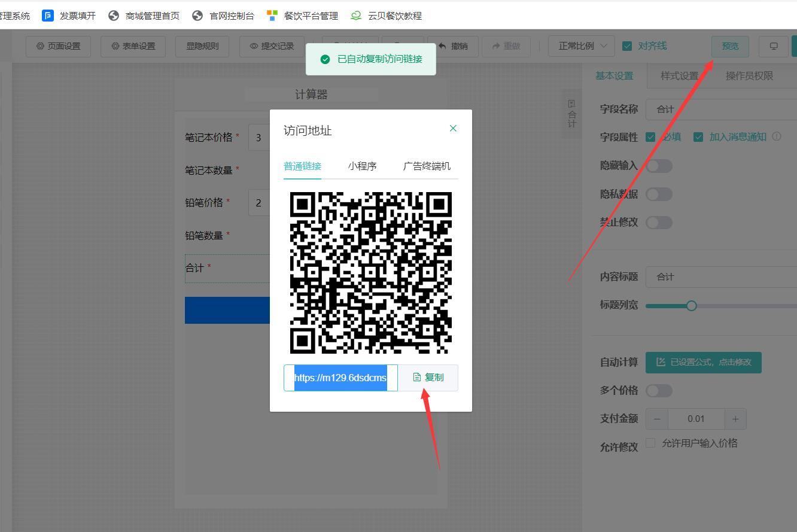
Task: Switch to the 广告终端机 tab
Action: [x=427, y=166]
